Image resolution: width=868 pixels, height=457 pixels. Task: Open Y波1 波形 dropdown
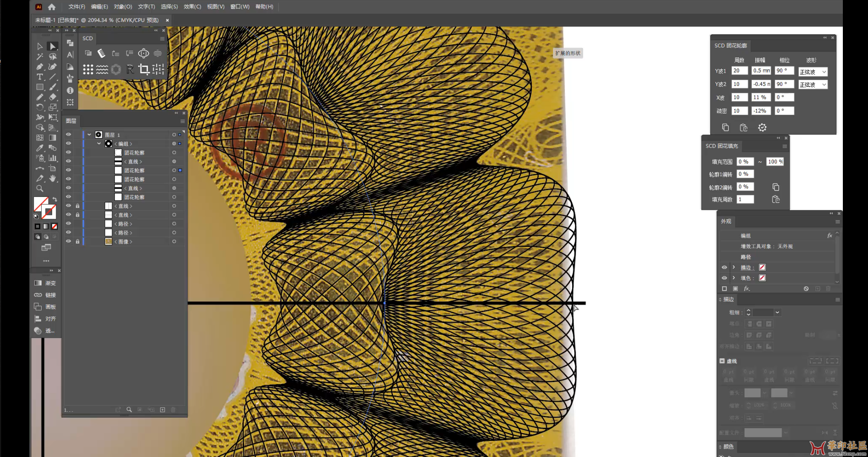pos(813,72)
